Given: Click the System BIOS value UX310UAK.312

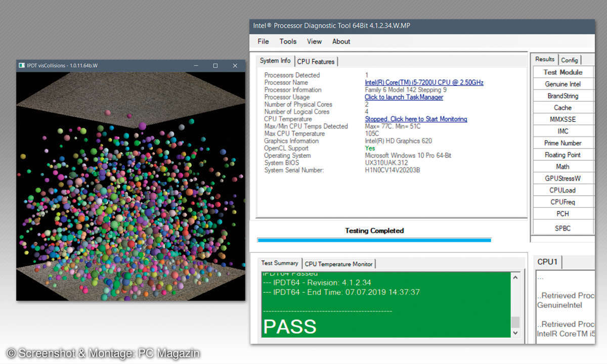Looking at the screenshot, I should [387, 163].
